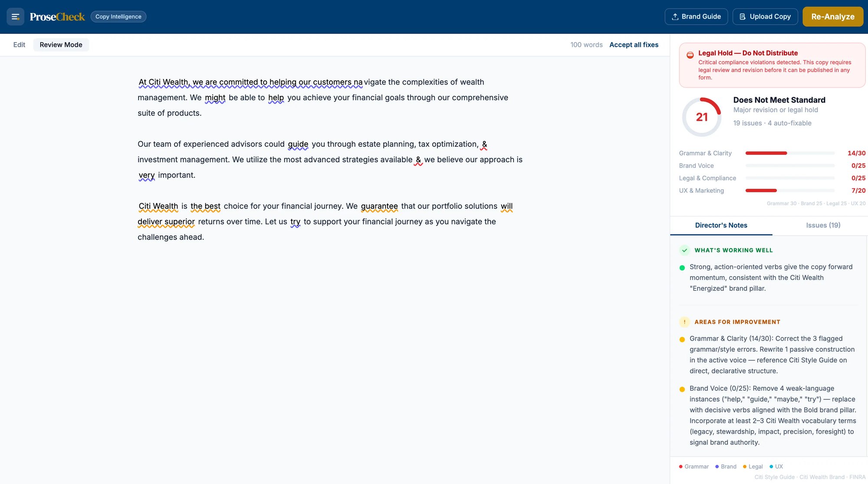The image size is (868, 484).
Task: Click the flagged ampersand after "tax optimization,"
Action: 484,144
